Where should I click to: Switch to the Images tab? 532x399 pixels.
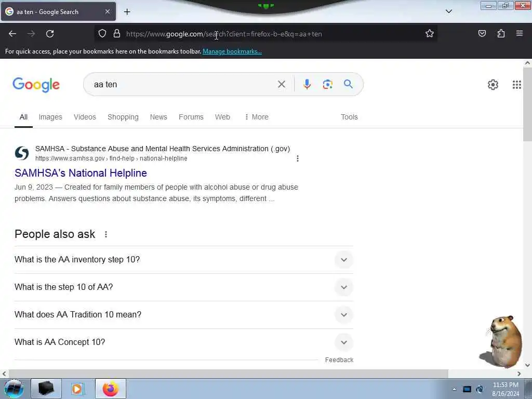(50, 117)
